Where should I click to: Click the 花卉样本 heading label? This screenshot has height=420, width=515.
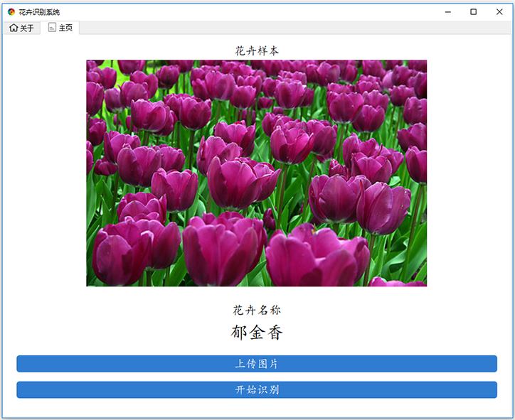[x=257, y=51]
